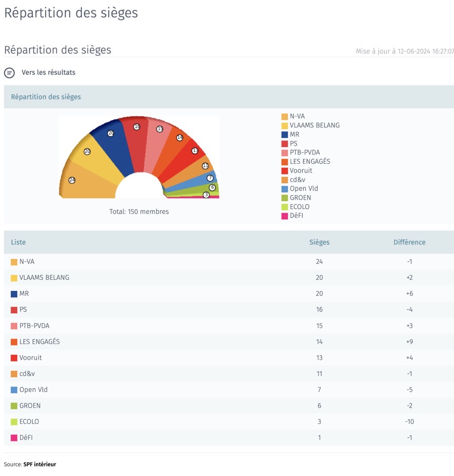Click the Open Vld legend color swatch
The image size is (454, 476).
pyautogui.click(x=285, y=189)
